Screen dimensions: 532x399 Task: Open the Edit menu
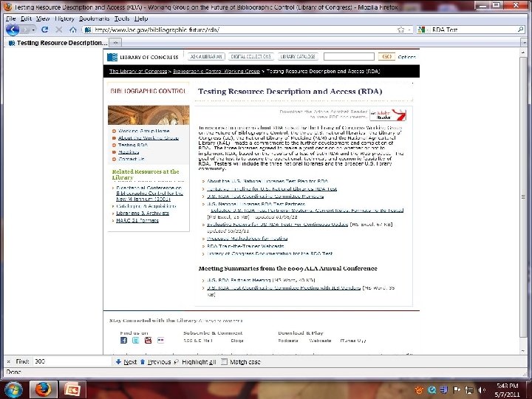pyautogui.click(x=26, y=18)
